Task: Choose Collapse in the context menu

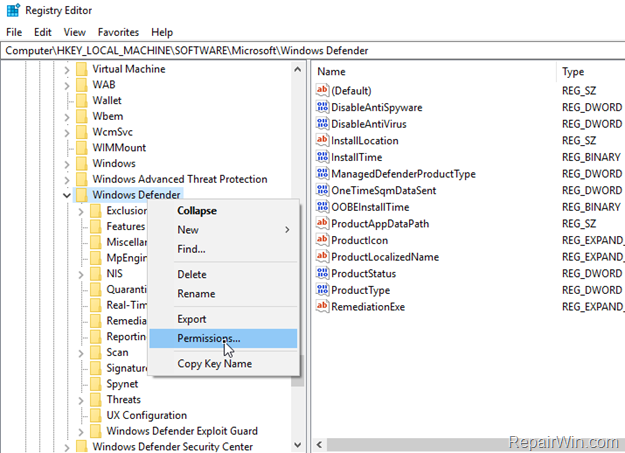Action: click(x=223, y=211)
